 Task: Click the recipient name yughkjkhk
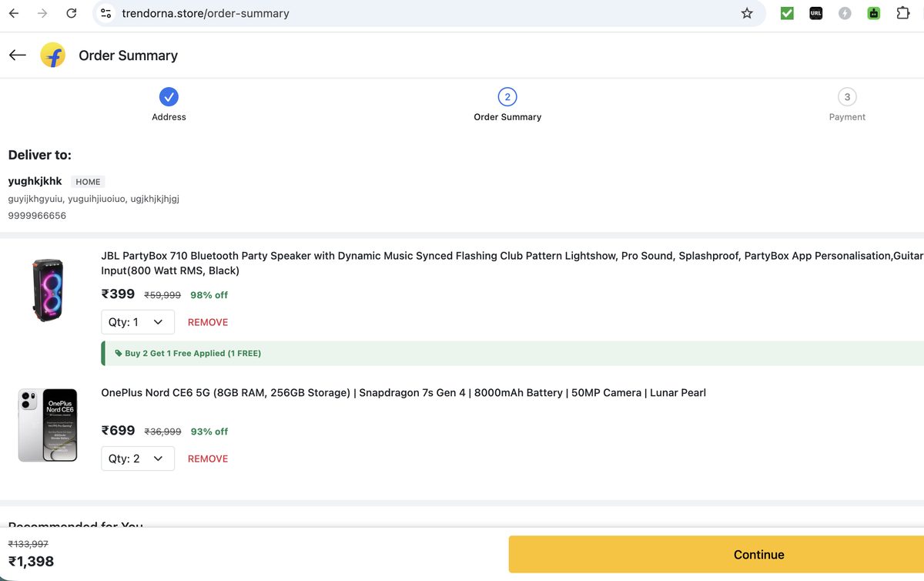35,181
